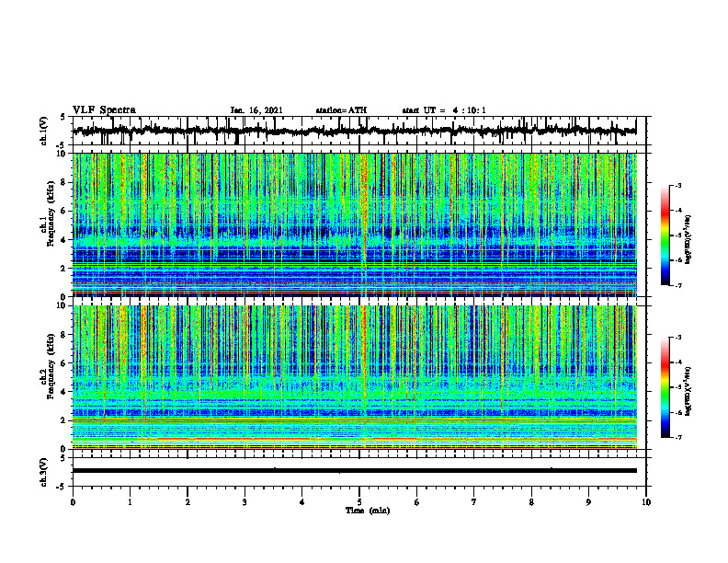Click the log(PSD) label beside ch.1 color bar

[688, 240]
